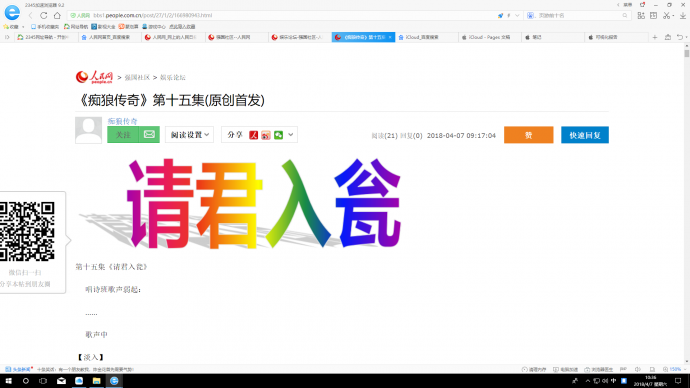Expand the undo closed tabs dropdown arrow
Screen dimensions: 690x388
[686, 37]
